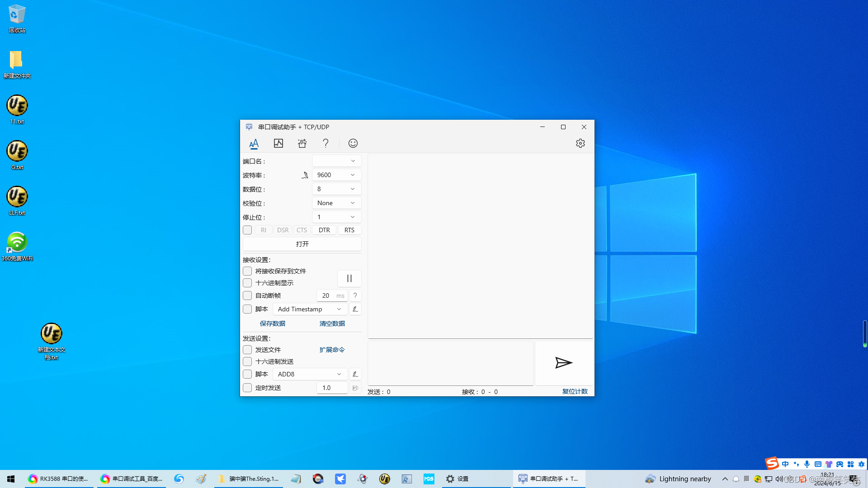This screenshot has height=488, width=868.
Task: Enable the 自动断帧 checkbox
Action: (247, 296)
